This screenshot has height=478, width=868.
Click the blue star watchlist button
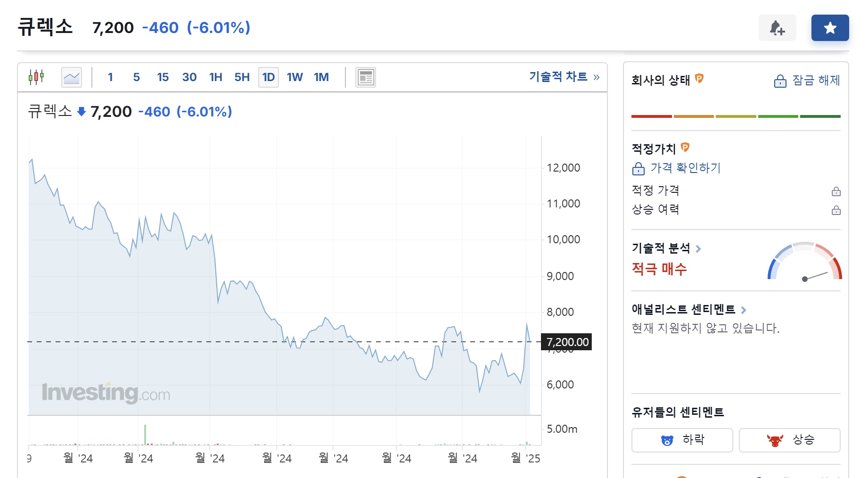point(830,28)
